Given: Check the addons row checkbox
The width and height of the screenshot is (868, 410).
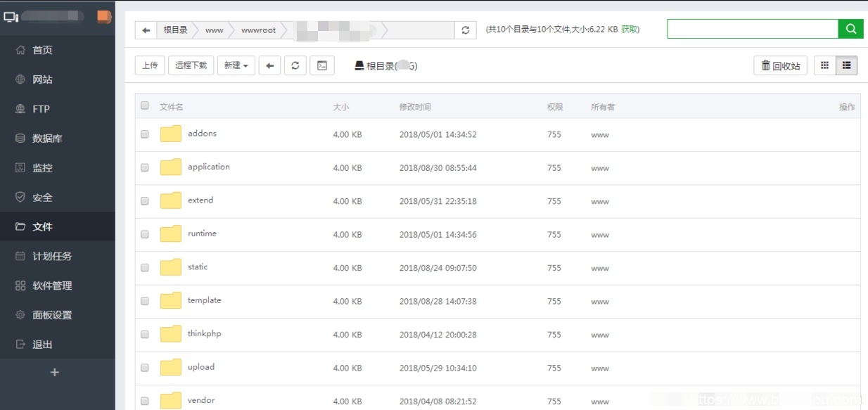Looking at the screenshot, I should (x=145, y=134).
